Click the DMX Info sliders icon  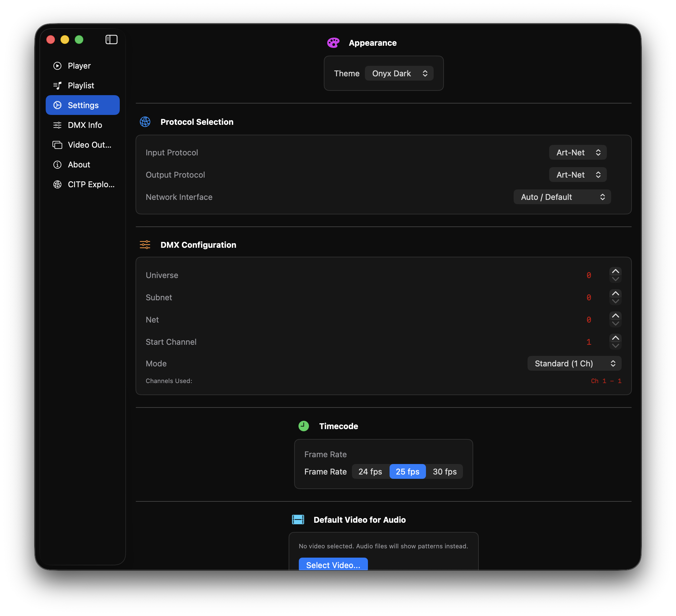tap(57, 125)
